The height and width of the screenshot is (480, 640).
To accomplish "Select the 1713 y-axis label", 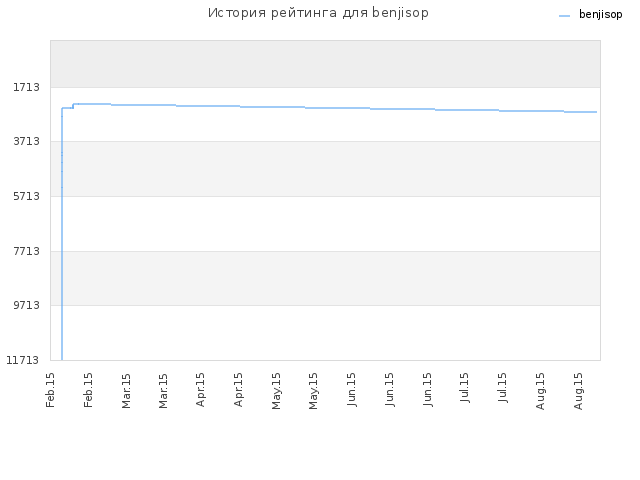I will [27, 87].
